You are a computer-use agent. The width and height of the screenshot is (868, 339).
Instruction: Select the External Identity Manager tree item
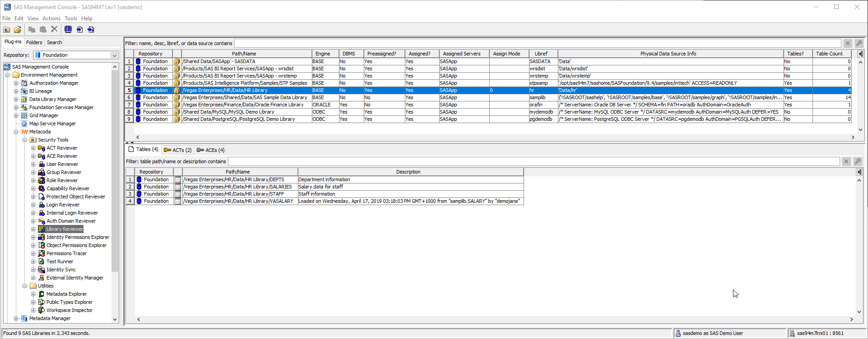(75, 278)
